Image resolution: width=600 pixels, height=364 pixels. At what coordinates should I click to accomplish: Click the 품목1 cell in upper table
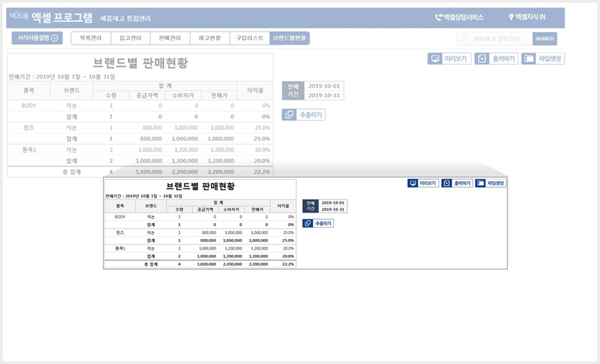29,150
